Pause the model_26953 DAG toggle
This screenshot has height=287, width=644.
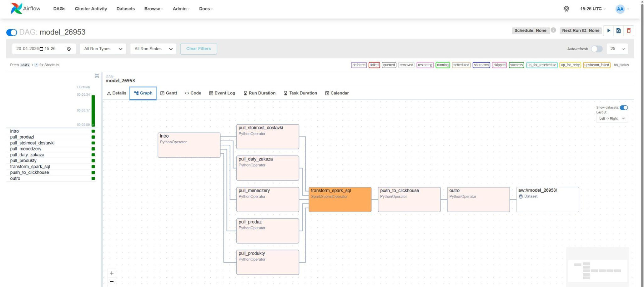click(x=12, y=32)
